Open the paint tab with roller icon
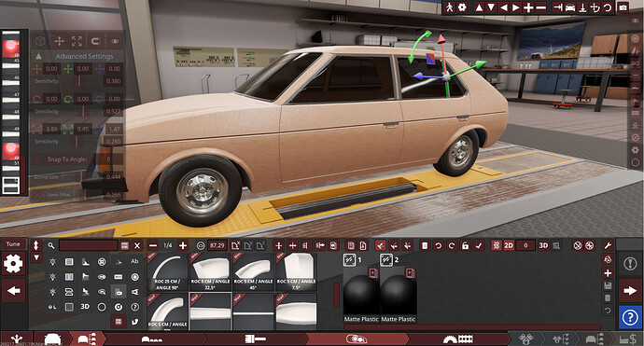Viewport: 644px width, 346px height. [x=256, y=339]
